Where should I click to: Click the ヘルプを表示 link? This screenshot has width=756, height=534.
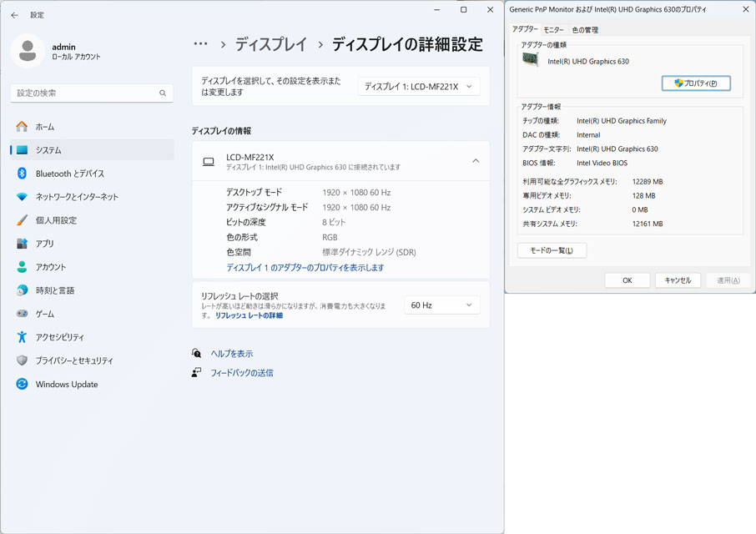(x=232, y=353)
